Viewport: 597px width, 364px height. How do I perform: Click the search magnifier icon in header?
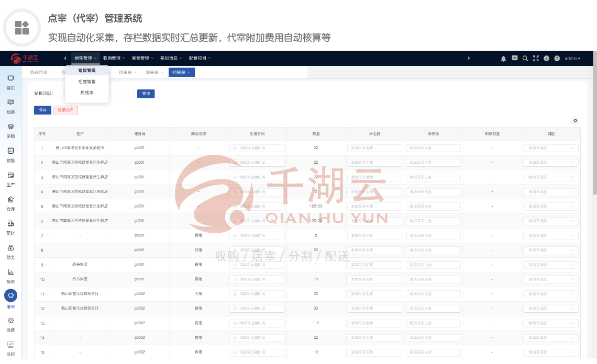[x=525, y=59]
